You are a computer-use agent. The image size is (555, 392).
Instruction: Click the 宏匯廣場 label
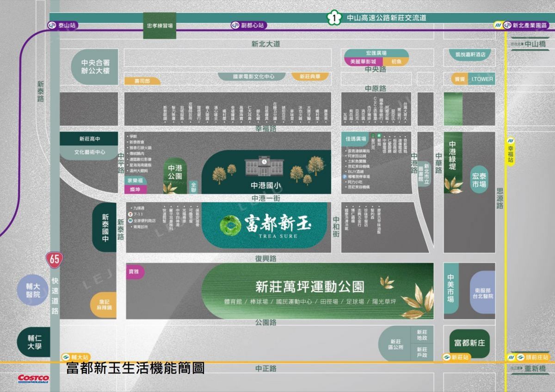click(376, 53)
